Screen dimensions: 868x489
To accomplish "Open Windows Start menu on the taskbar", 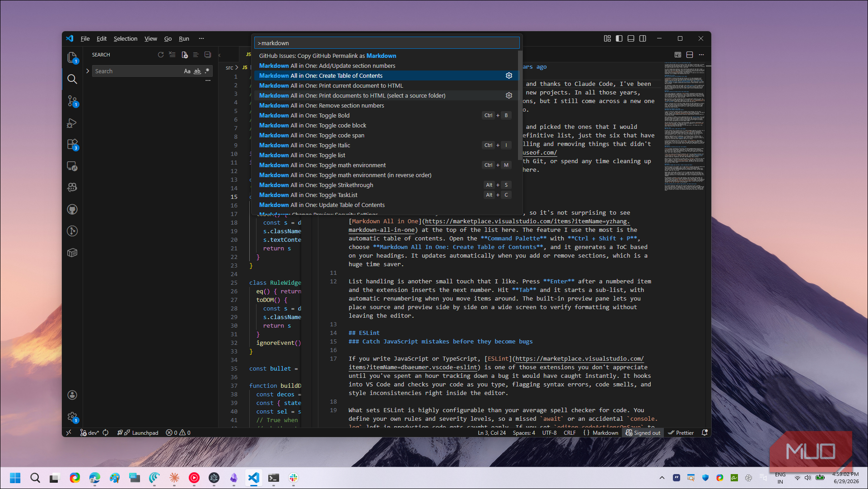I will (15, 478).
